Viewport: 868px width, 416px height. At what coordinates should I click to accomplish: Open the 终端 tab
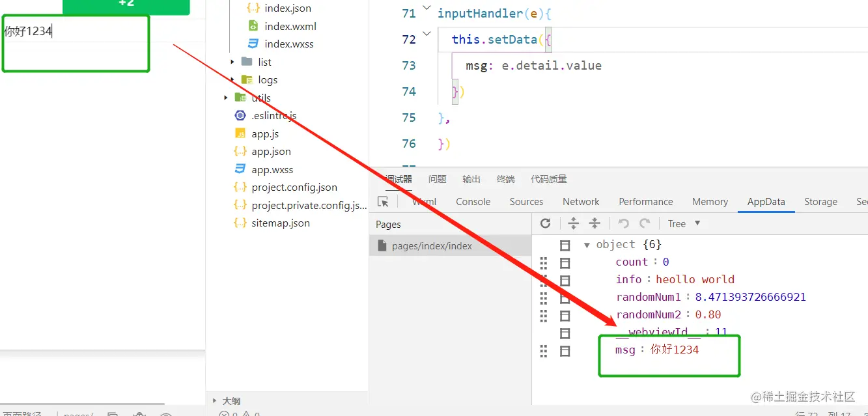pos(505,179)
